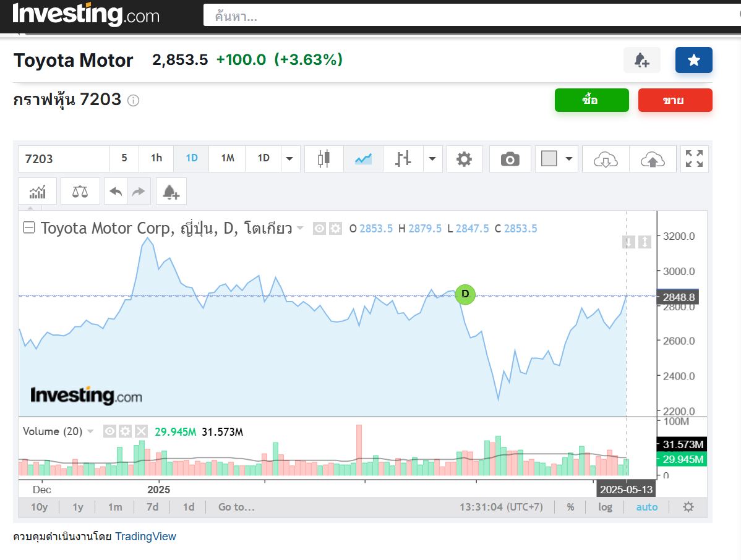The width and height of the screenshot is (741, 560).
Task: Enter fullscreen mode with the expand arrows icon
Action: tap(694, 159)
